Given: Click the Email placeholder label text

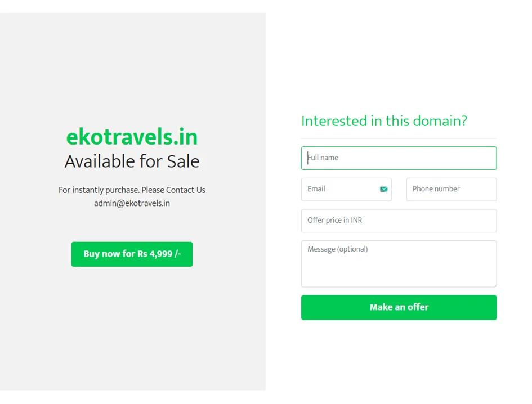Looking at the screenshot, I should (x=316, y=189).
